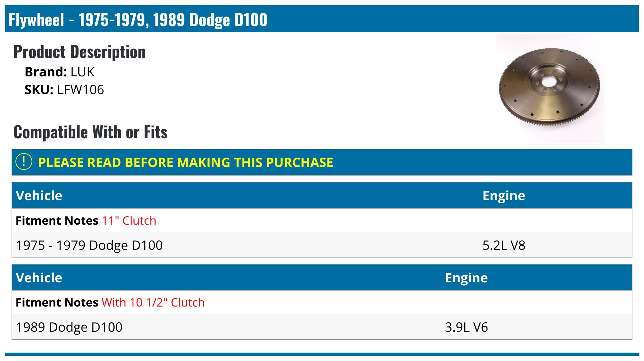Click the 11" Clutch fitment note

(x=129, y=221)
